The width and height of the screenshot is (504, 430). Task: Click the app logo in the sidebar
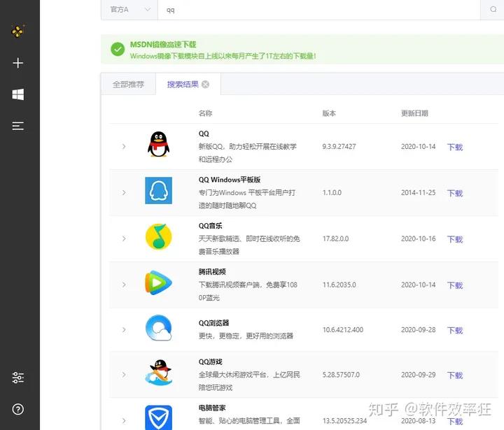coord(17,31)
